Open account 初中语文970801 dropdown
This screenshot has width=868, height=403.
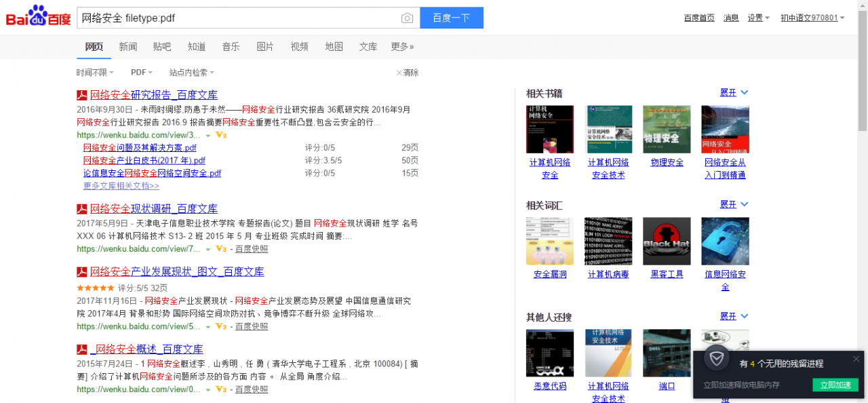812,18
